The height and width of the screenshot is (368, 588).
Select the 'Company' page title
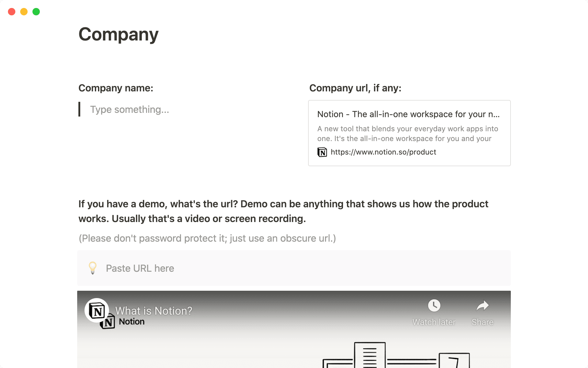pos(119,34)
